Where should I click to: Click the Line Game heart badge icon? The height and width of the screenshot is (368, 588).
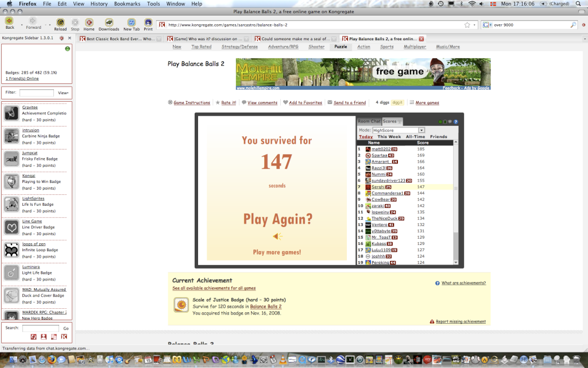[x=11, y=227]
